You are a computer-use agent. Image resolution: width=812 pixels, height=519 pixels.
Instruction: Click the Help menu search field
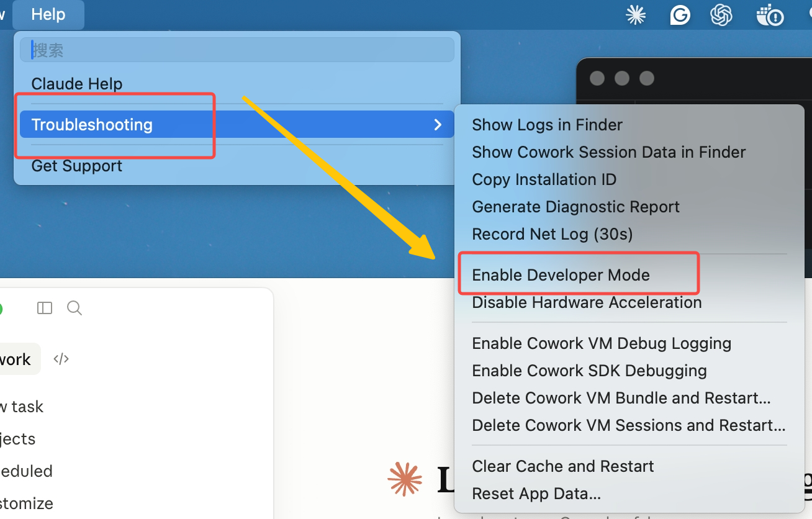pyautogui.click(x=237, y=50)
